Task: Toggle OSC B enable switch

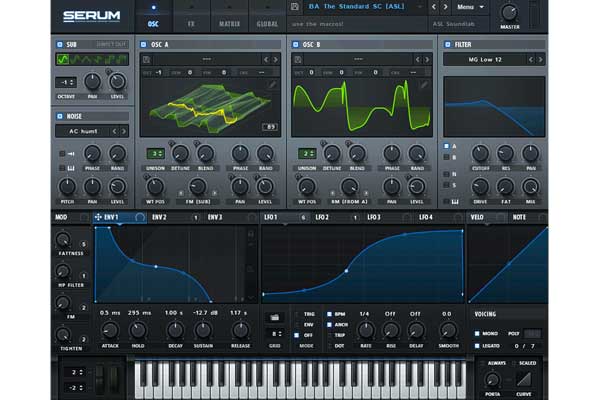Action: (295, 44)
